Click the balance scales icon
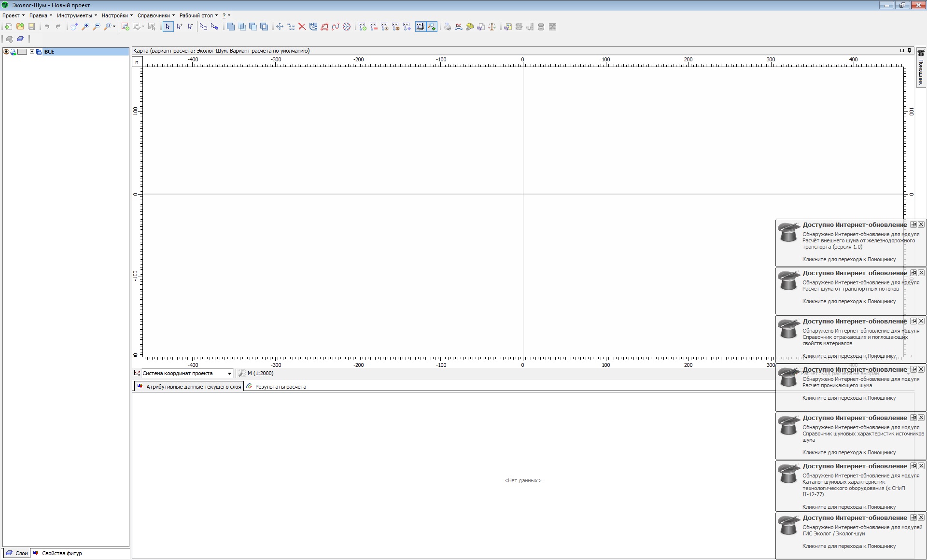This screenshot has height=560, width=927. (x=492, y=27)
